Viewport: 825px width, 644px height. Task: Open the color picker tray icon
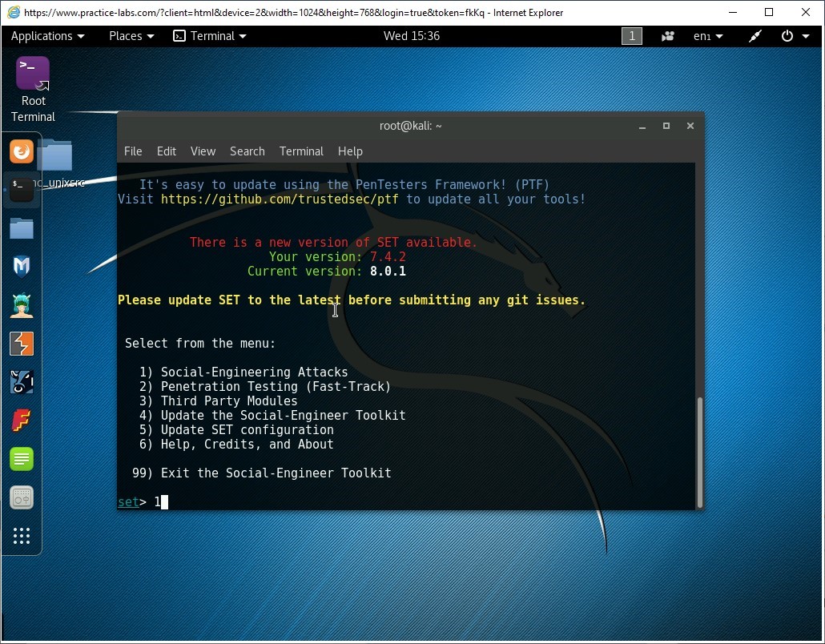[755, 36]
